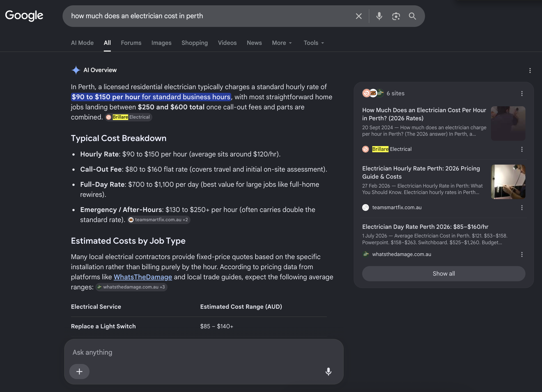Open teamsmartfix.com.au +2 citation chip
This screenshot has height=392, width=542.
pyautogui.click(x=159, y=220)
